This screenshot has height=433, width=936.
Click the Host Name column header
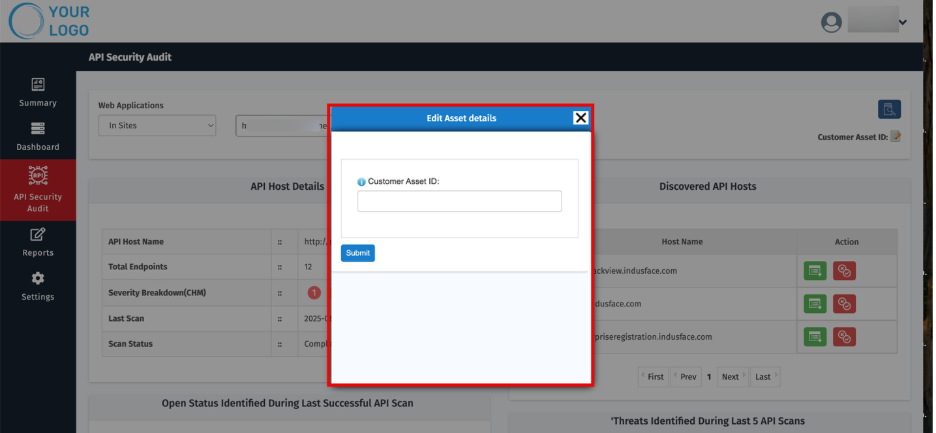682,242
